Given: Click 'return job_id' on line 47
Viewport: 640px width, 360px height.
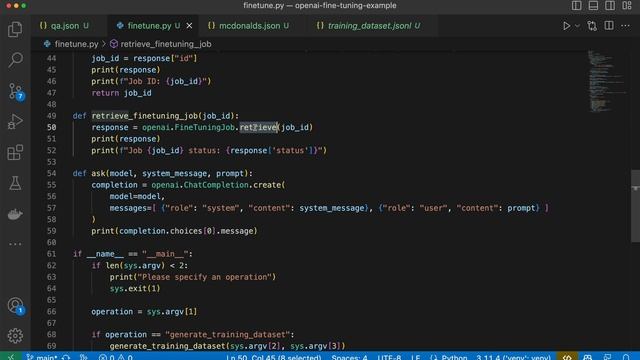Looking at the screenshot, I should click(x=121, y=93).
